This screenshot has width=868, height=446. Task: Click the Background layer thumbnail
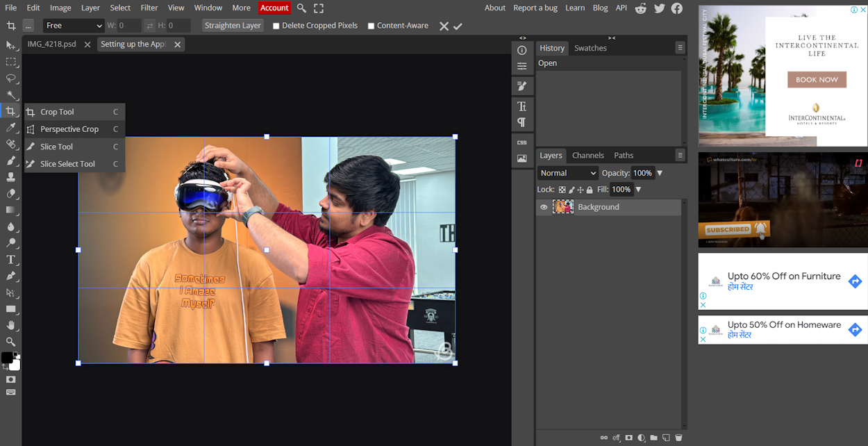tap(562, 206)
